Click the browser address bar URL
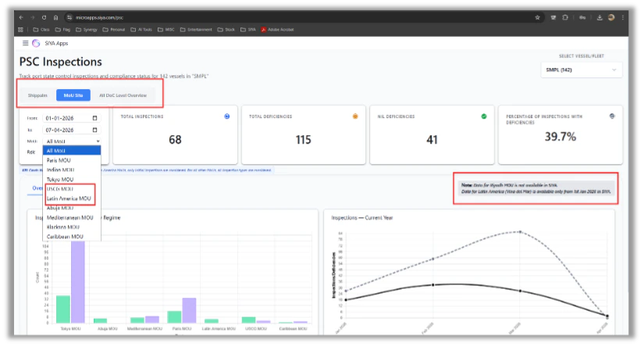This screenshot has width=644, height=346. (x=99, y=18)
